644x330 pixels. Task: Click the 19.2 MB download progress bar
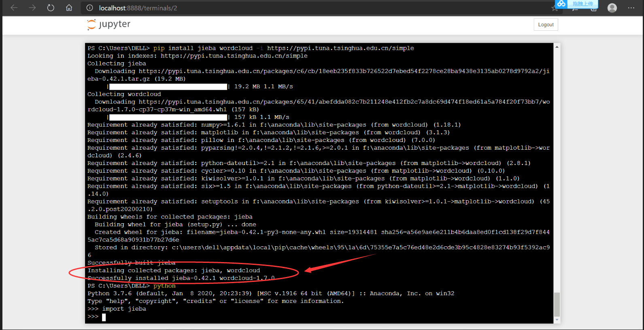click(x=168, y=87)
